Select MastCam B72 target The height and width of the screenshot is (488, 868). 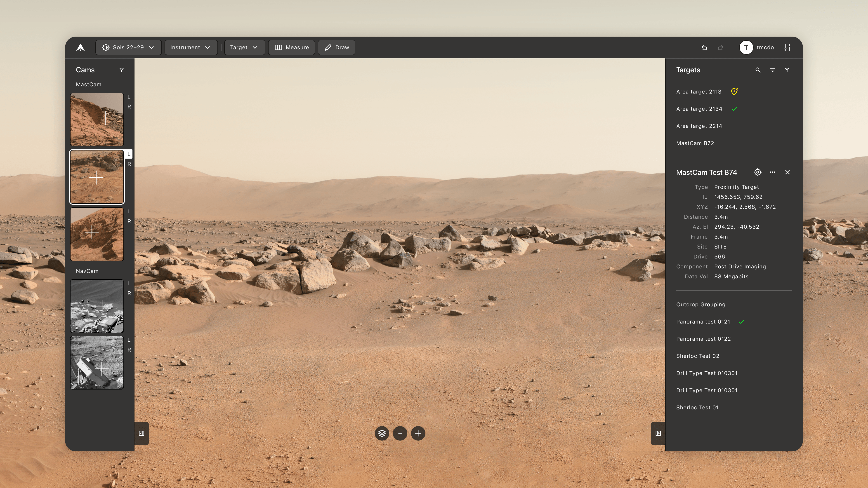pos(695,143)
